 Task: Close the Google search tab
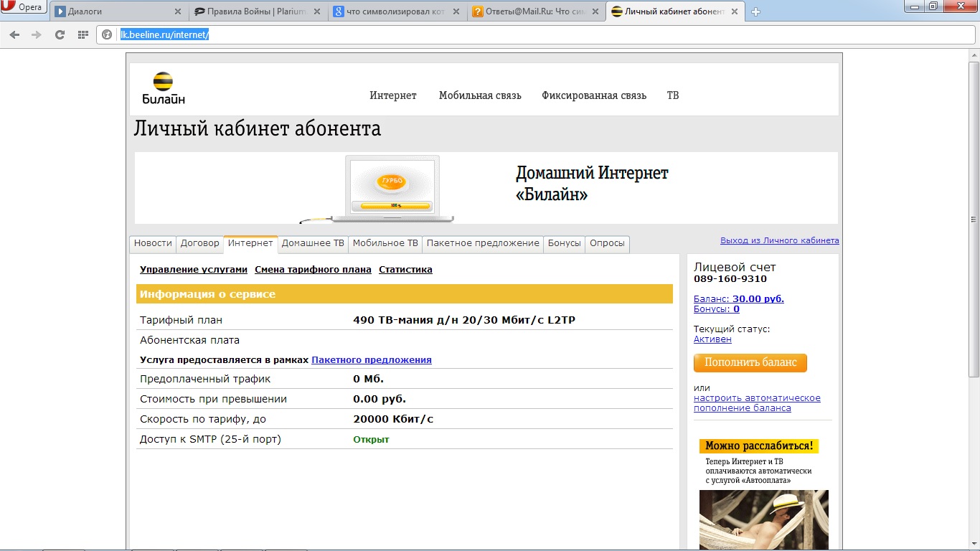tap(456, 11)
